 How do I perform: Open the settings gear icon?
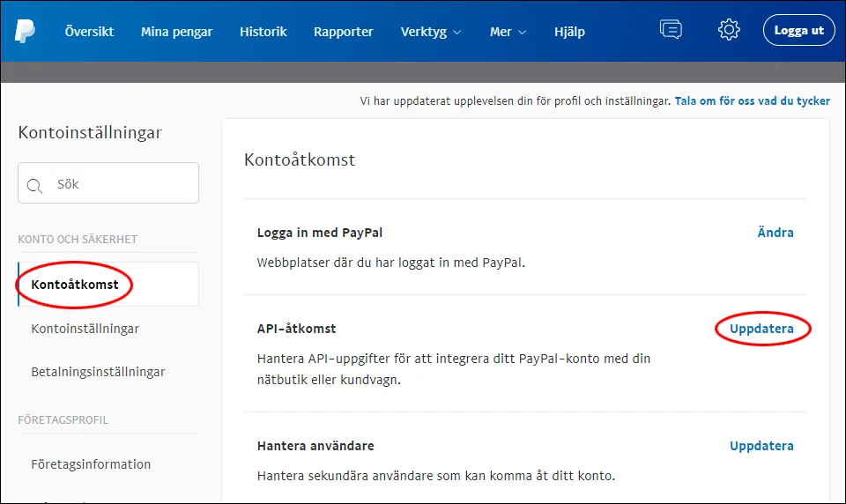coord(729,30)
